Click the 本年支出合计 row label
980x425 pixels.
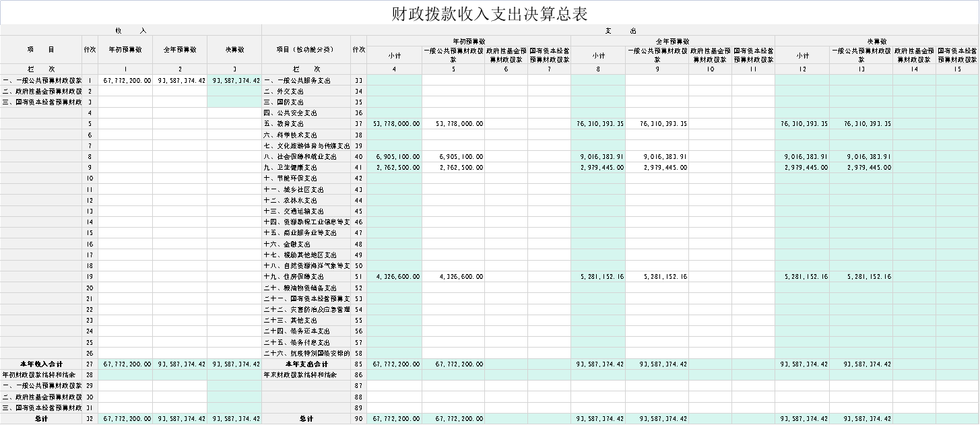(306, 364)
